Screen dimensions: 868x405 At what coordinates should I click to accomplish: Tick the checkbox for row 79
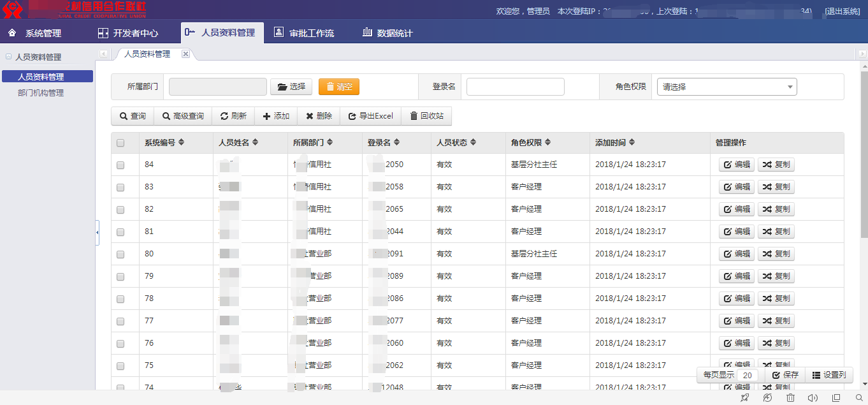120,277
